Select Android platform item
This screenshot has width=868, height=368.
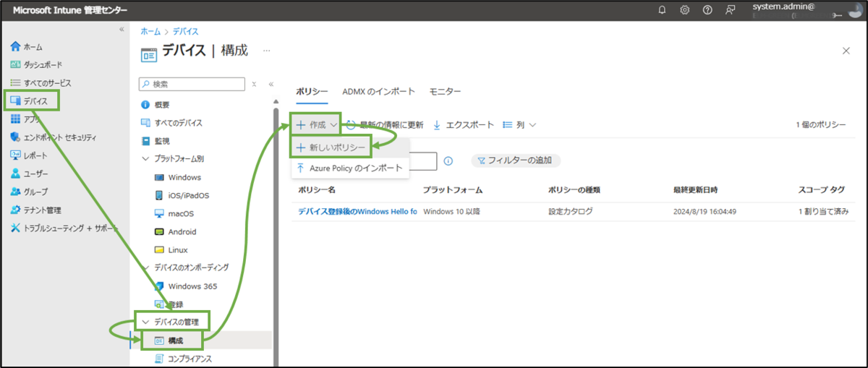click(x=176, y=231)
